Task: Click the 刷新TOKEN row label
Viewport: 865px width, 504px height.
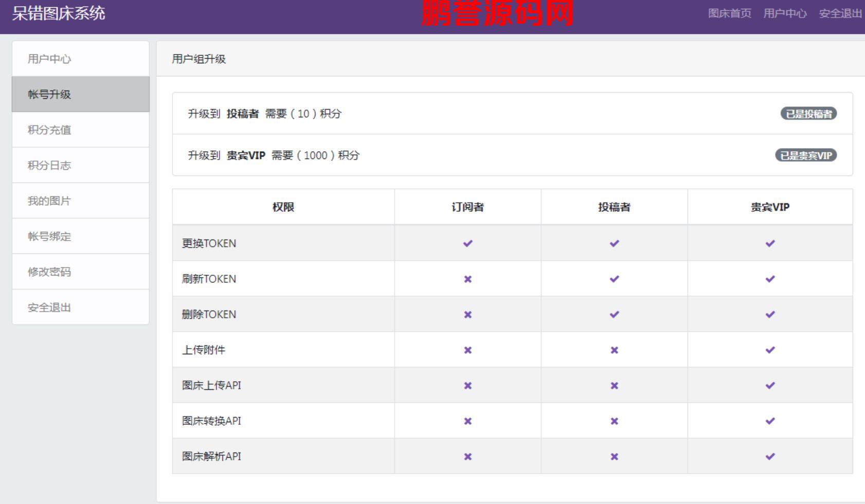Action: pyautogui.click(x=209, y=279)
